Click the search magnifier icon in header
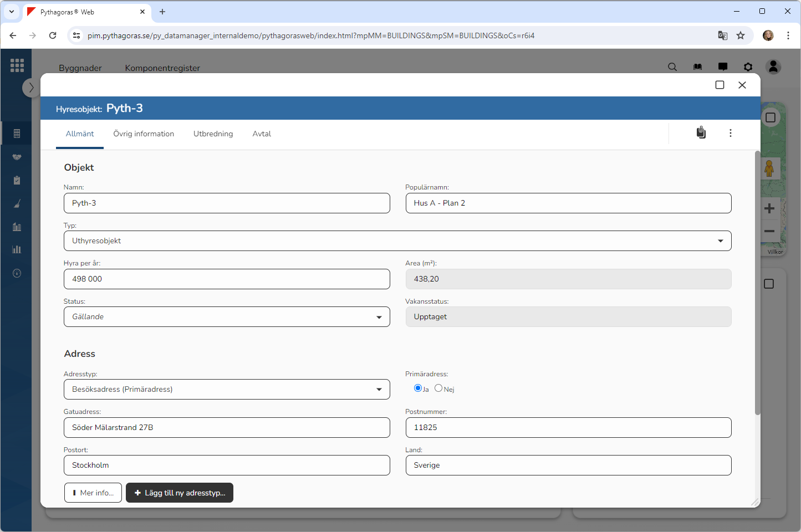 pyautogui.click(x=672, y=67)
